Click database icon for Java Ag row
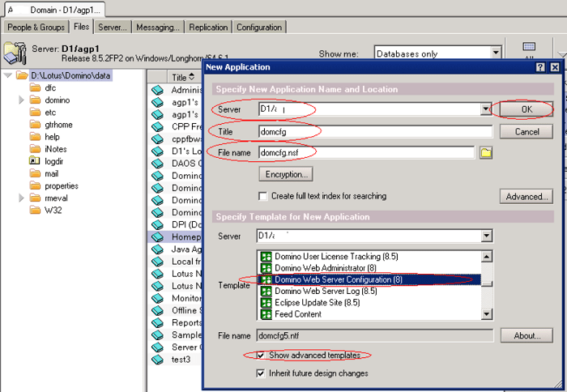 pyautogui.click(x=157, y=249)
